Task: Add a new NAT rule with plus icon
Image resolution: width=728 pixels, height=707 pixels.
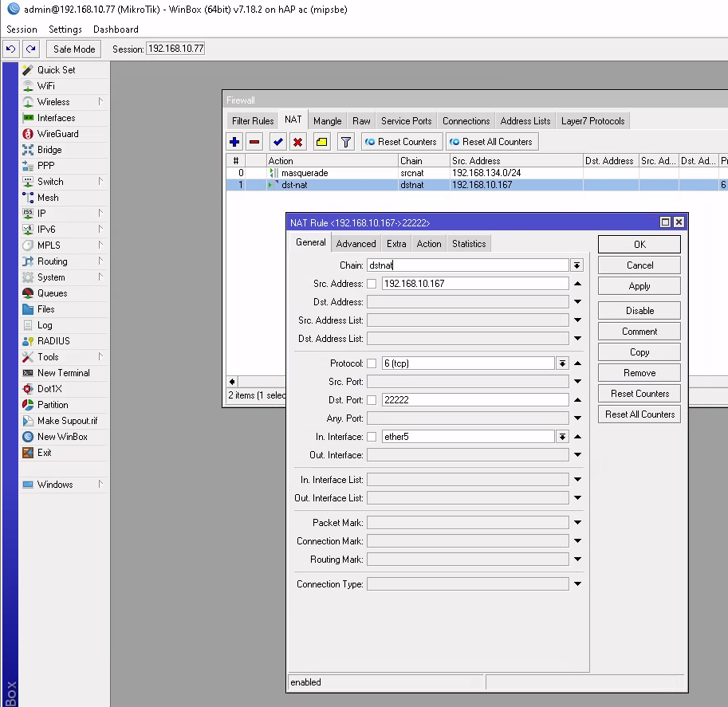Action: tap(234, 142)
